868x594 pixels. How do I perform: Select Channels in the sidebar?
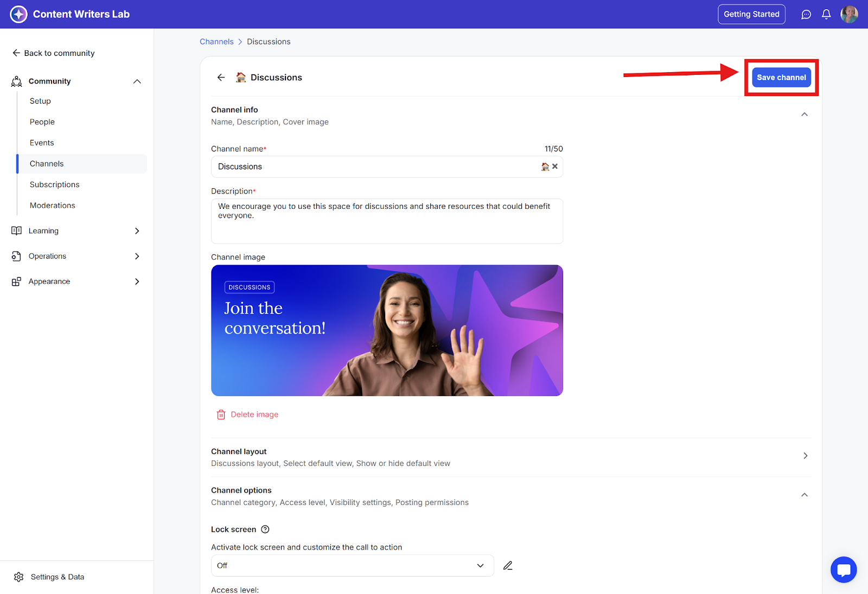pyautogui.click(x=82, y=164)
